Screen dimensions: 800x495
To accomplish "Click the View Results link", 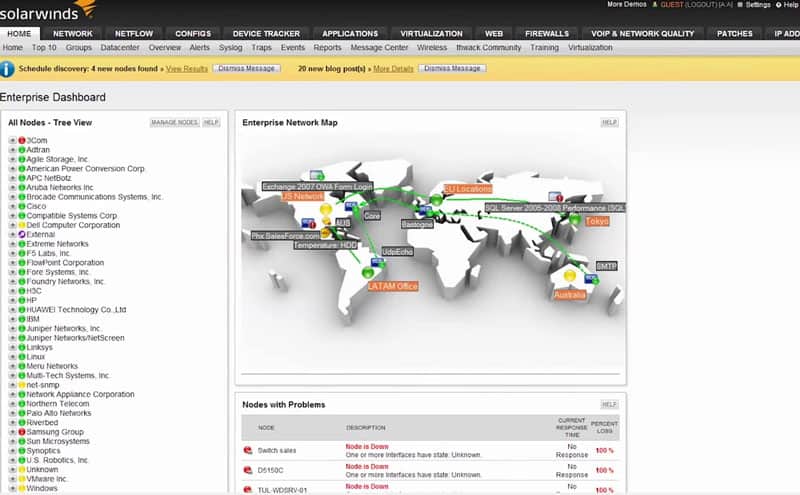I will (187, 68).
